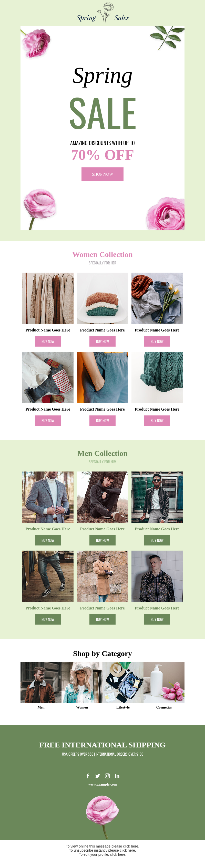Click the www.example.com link
The image size is (205, 868).
pyautogui.click(x=102, y=784)
